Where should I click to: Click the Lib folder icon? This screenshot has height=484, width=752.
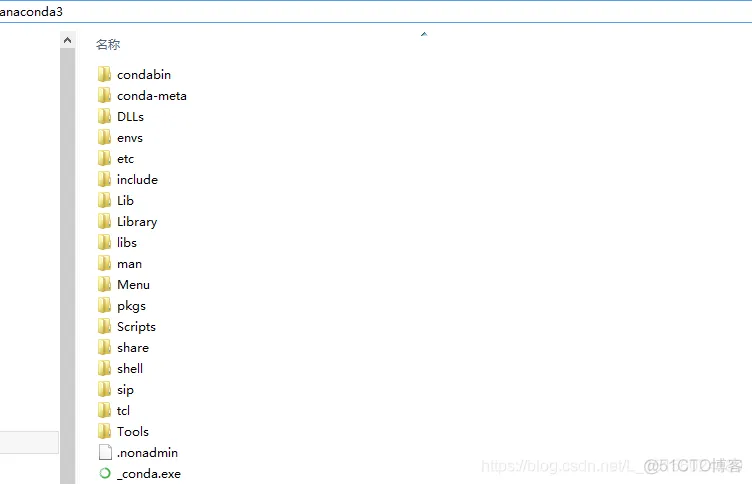pos(104,201)
